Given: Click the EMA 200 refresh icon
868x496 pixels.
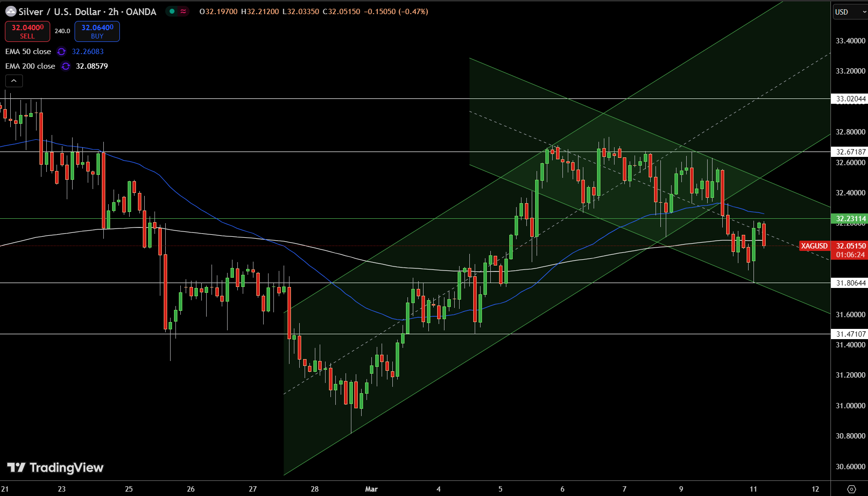Looking at the screenshot, I should tap(66, 66).
